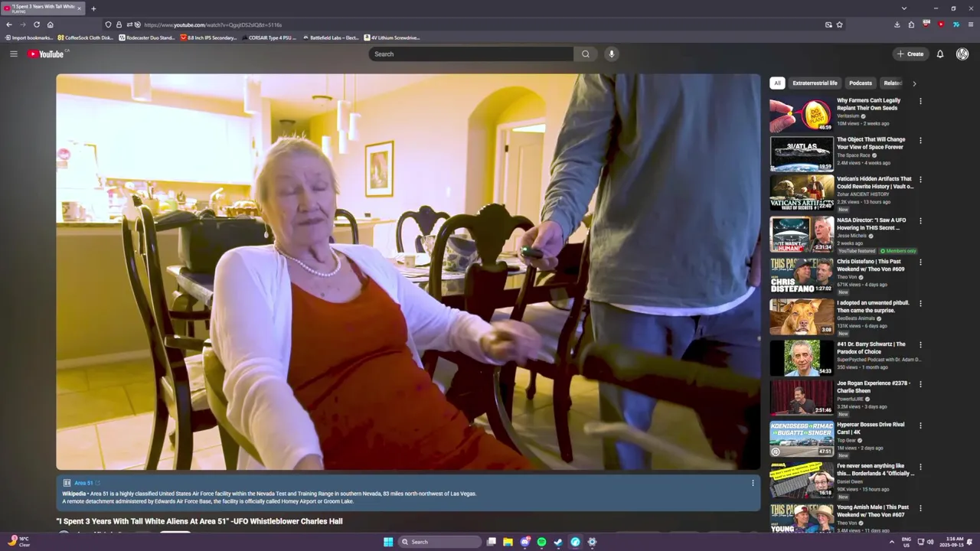Viewport: 980px width, 551px height.
Task: Open the Rodecaster Duo Stand bookmark
Action: (147, 37)
